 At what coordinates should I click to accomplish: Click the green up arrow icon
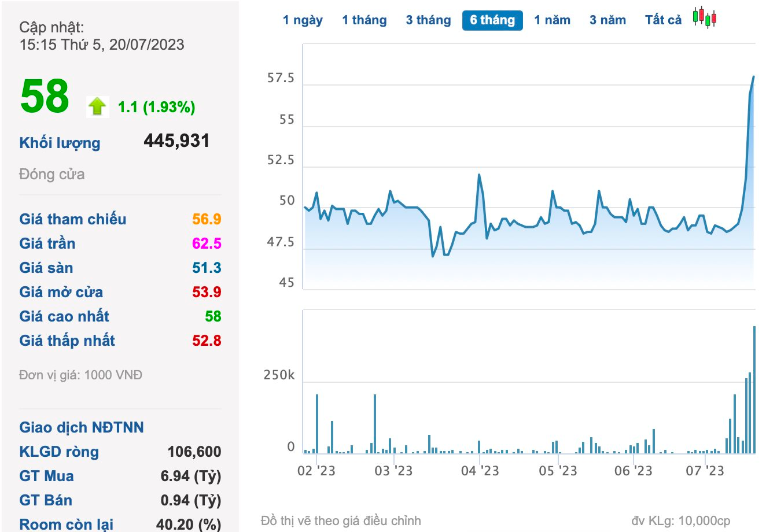point(97,106)
